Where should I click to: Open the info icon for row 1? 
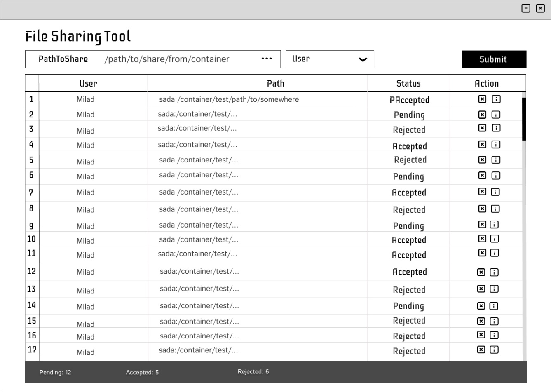click(496, 99)
